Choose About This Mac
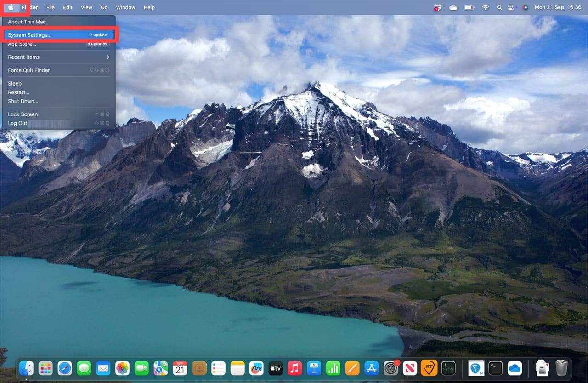This screenshot has height=383, width=588. pos(59,22)
